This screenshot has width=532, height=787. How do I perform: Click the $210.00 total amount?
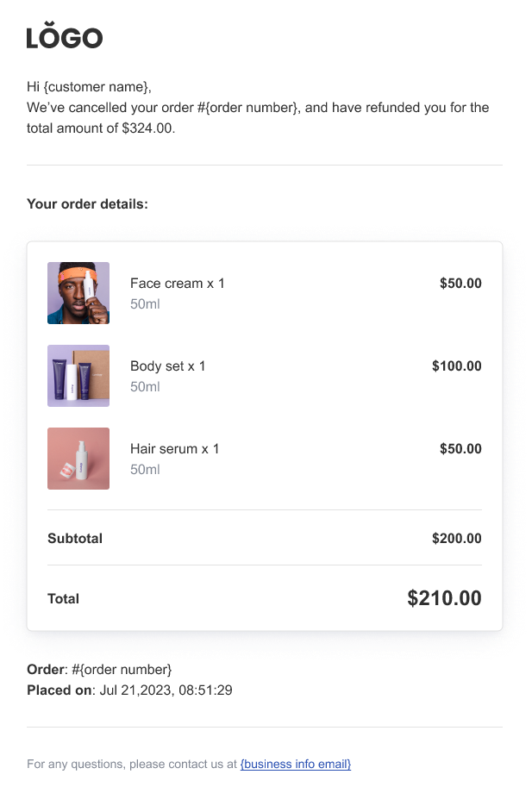tap(444, 598)
